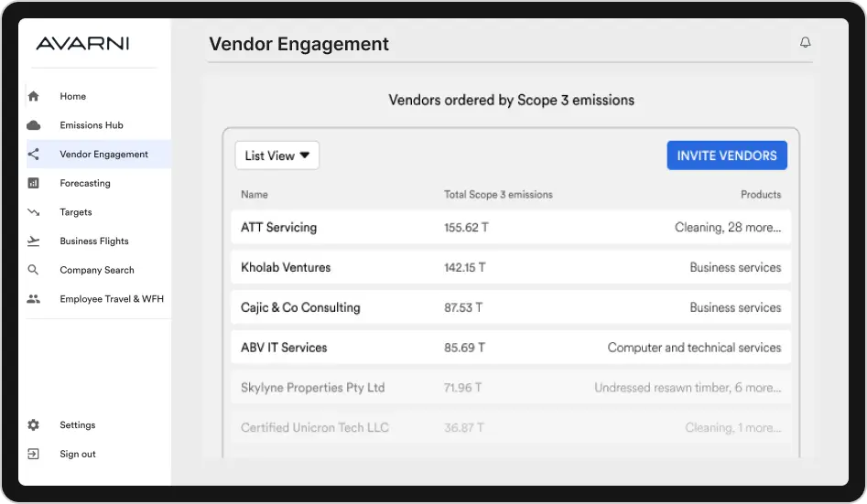Click the 87.53 T emissions value
867x504 pixels.
[x=463, y=308]
